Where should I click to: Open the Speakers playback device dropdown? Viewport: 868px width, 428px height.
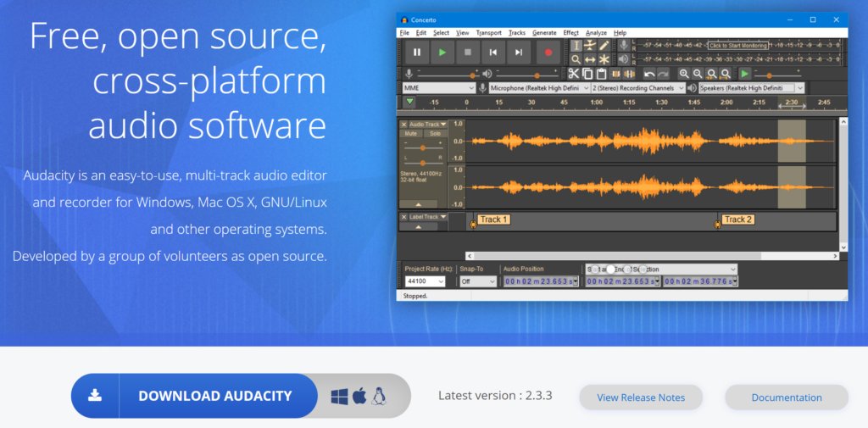752,88
